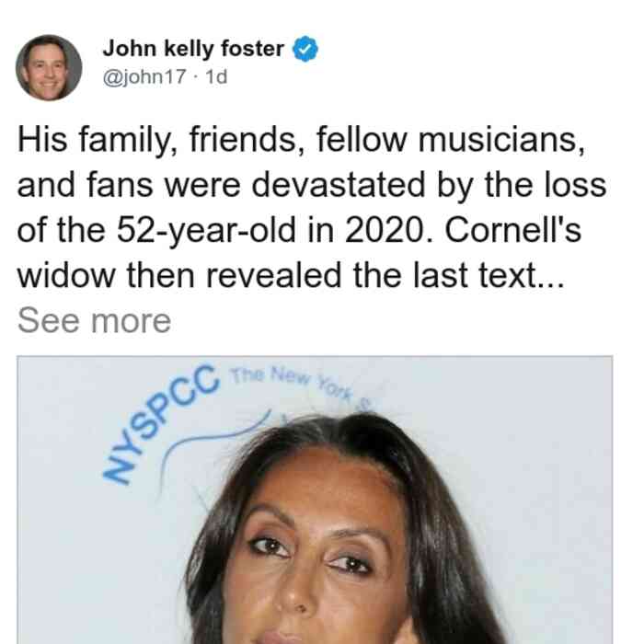Open the 1d post timestamp
Image resolution: width=644 pixels, height=644 pixels.
coord(216,76)
